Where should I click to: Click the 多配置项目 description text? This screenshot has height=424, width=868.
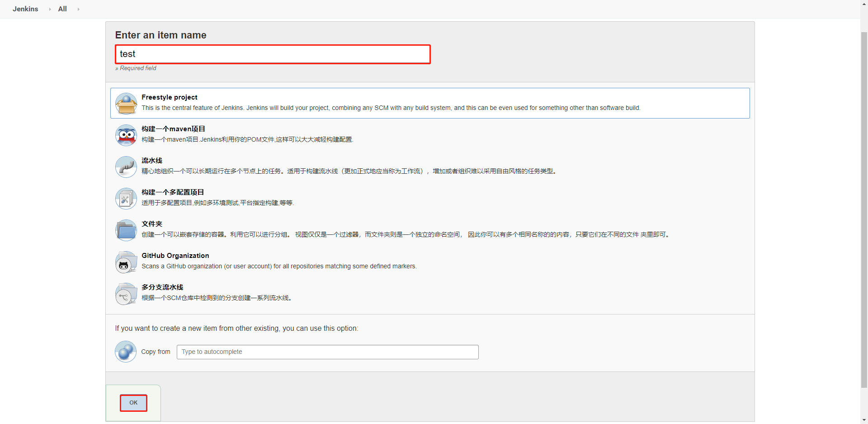218,203
